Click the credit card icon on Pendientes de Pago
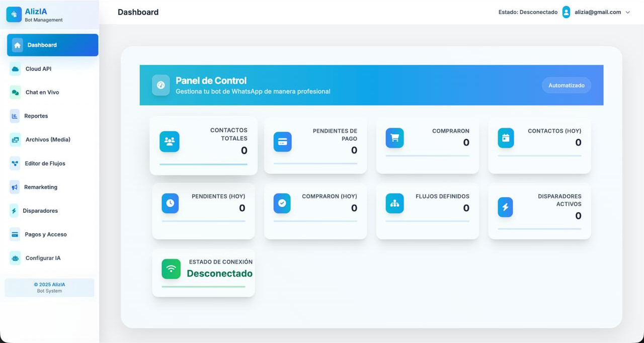 282,142
